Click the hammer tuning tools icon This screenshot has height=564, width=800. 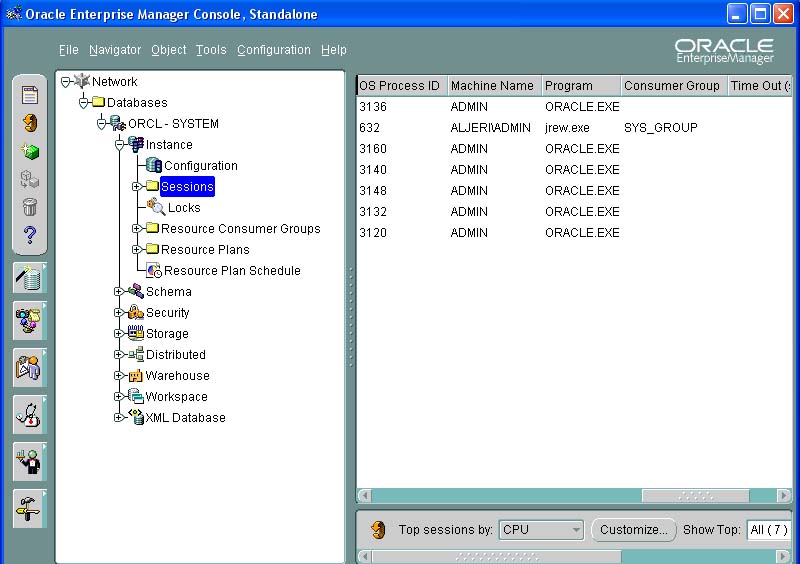[x=29, y=508]
